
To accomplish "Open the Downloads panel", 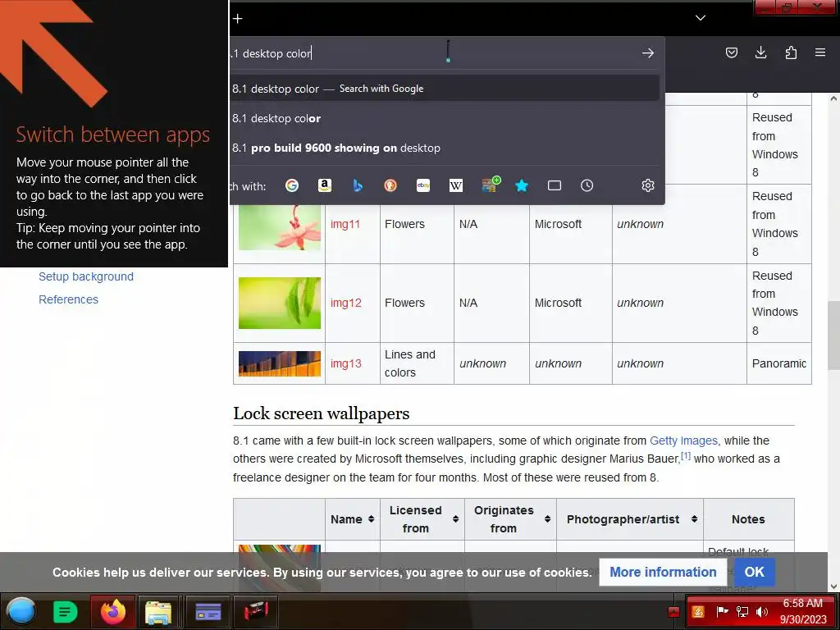I will click(x=760, y=52).
